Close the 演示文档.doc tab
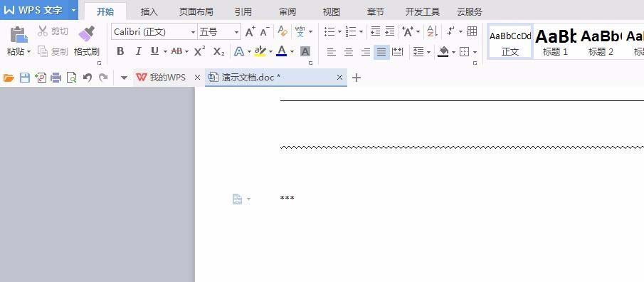 [x=339, y=78]
